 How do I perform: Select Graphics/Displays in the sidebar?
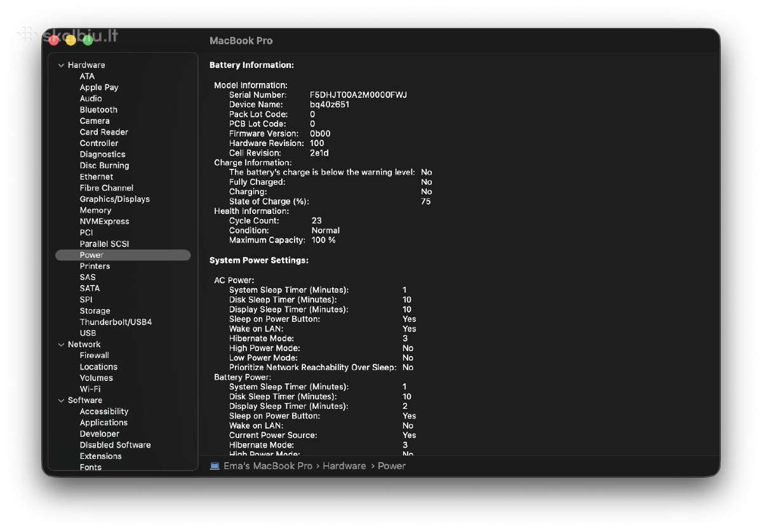click(x=115, y=199)
